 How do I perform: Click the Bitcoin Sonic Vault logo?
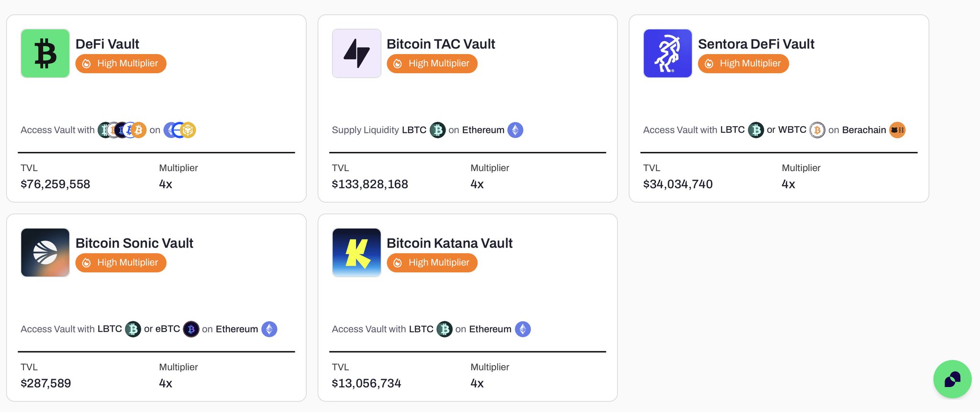pyautogui.click(x=45, y=252)
